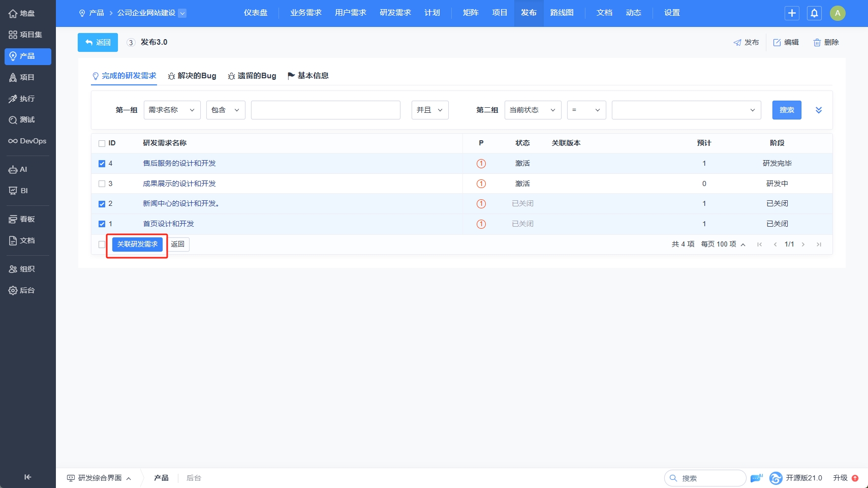Open the 售后服务的设计和开发 requirement link

point(179,163)
